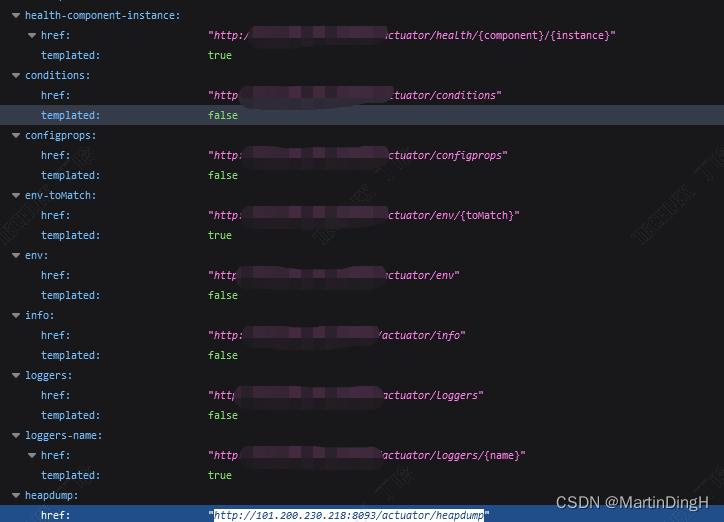Open the actuator/env/{toMatch} URL value
Screen dimensions: 724x522
click(450, 215)
